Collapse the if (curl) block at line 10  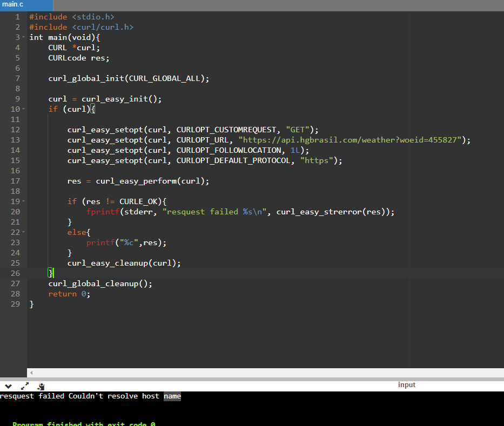coord(23,109)
